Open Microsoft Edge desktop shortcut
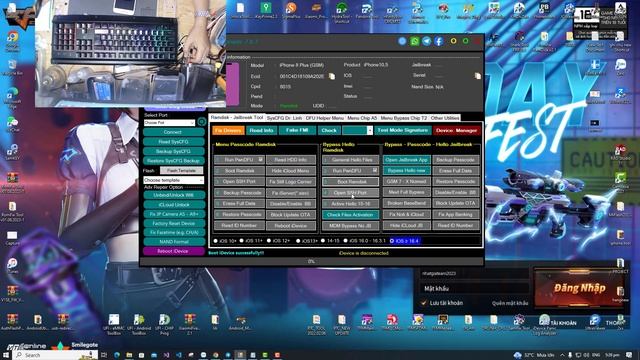 12,96
